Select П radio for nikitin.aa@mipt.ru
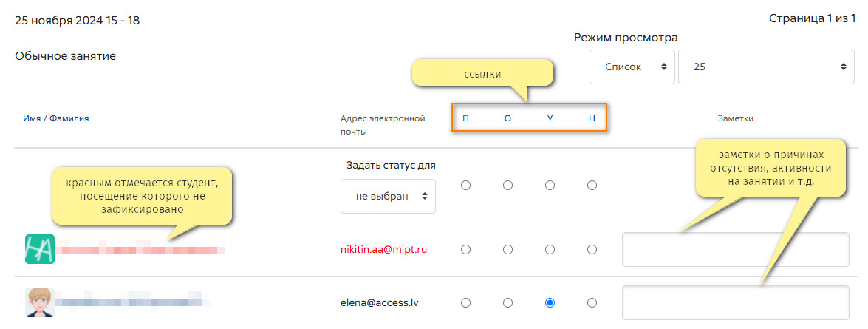 [x=465, y=250]
